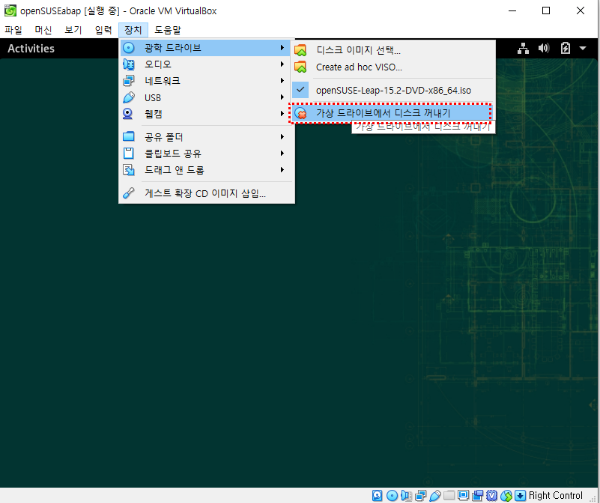The height and width of the screenshot is (503, 600).
Task: Expand the 클립보드 공유 submenu arrow
Action: pos(282,153)
